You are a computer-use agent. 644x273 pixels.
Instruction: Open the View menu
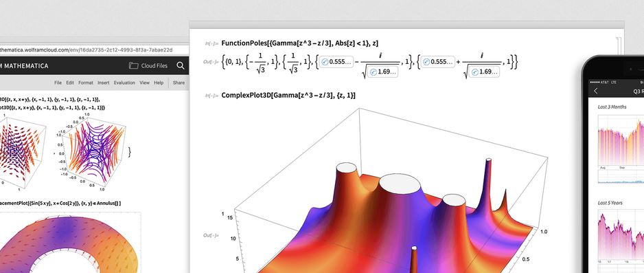pos(145,83)
